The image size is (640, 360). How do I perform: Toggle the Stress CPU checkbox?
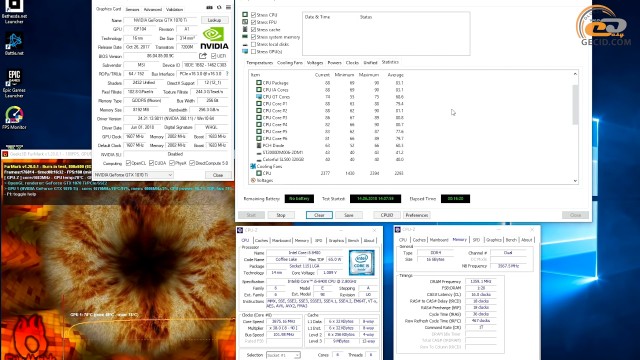click(253, 15)
